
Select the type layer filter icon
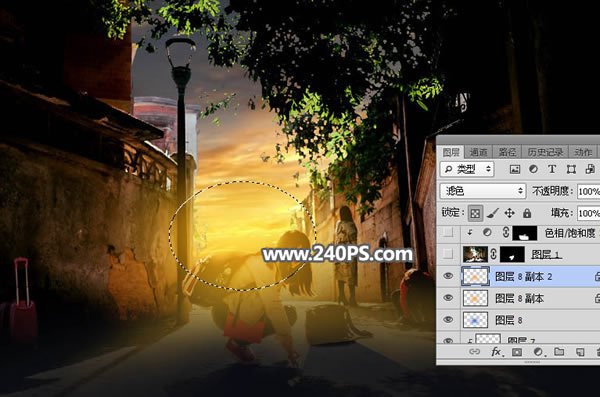coord(552,169)
